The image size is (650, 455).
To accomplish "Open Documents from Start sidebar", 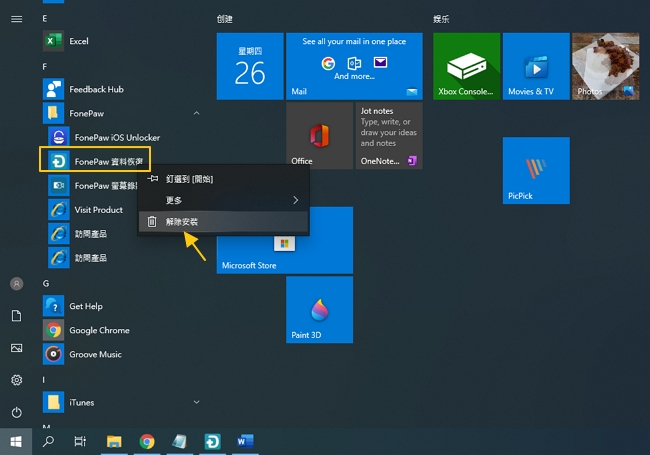I will 17,316.
